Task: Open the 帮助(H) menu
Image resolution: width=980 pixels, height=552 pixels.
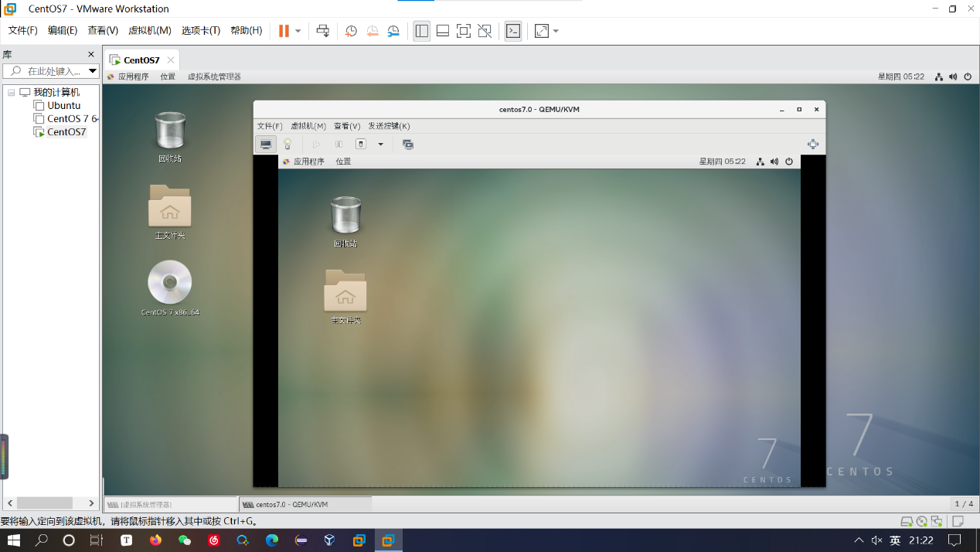Action: click(x=247, y=31)
